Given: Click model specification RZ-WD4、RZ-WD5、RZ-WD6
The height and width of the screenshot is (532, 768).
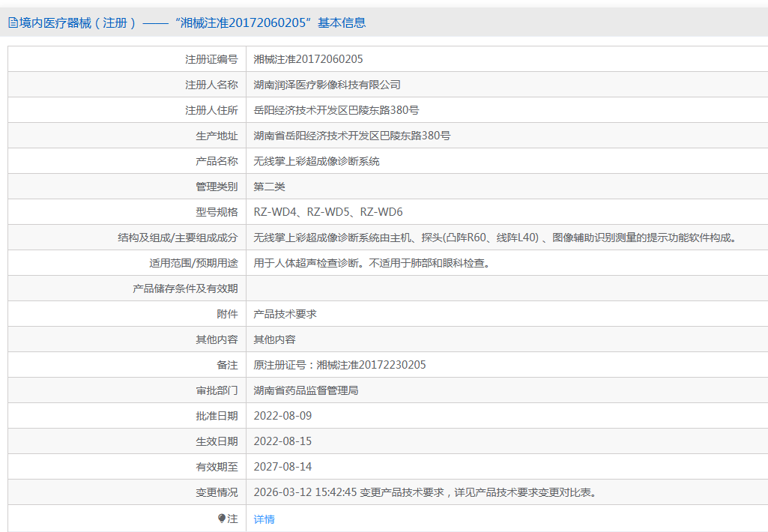Looking at the screenshot, I should point(328,212).
